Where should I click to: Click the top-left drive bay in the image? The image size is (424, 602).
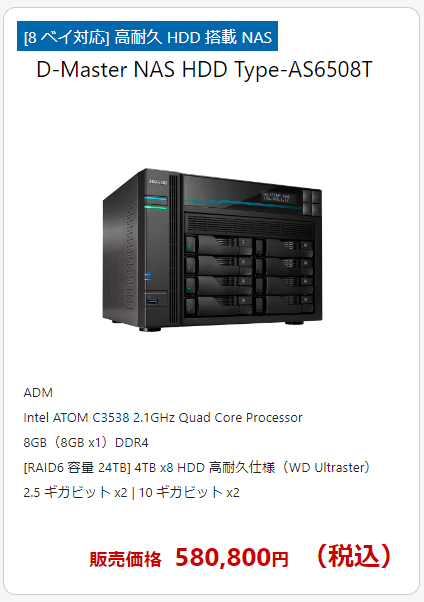(219, 244)
